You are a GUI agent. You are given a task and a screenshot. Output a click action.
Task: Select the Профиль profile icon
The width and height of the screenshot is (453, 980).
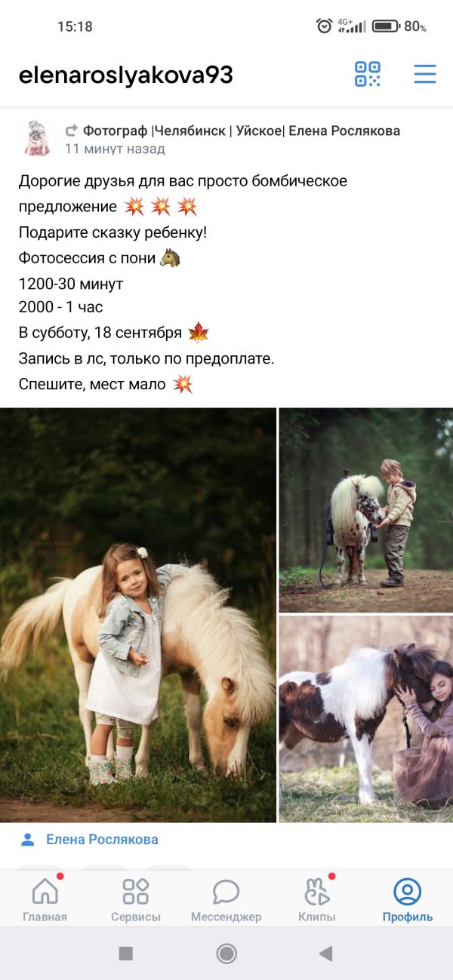pos(408,892)
